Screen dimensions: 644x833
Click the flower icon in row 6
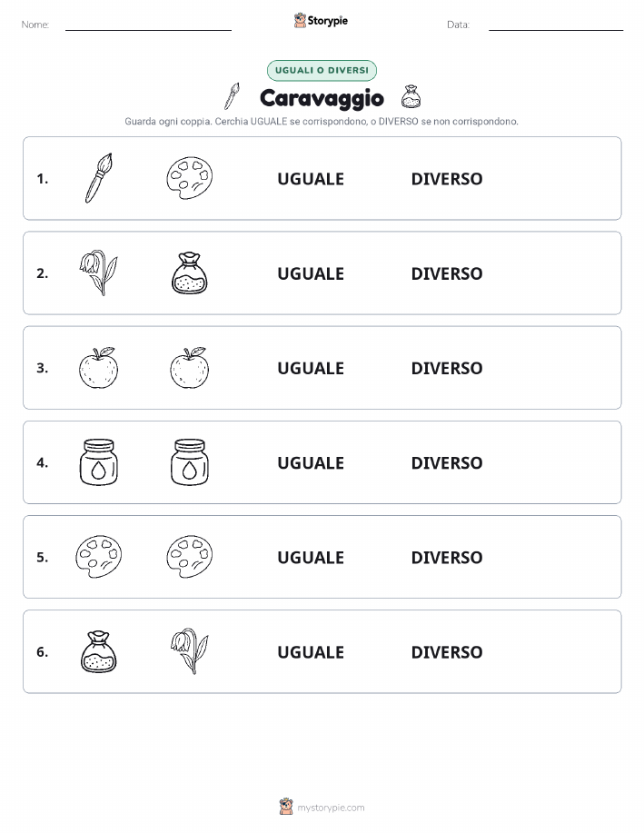[190, 651]
